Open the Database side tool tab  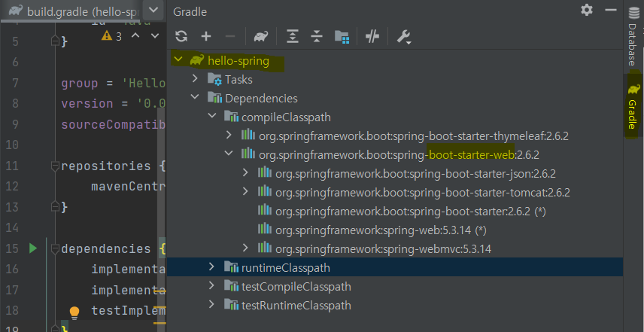point(633,35)
